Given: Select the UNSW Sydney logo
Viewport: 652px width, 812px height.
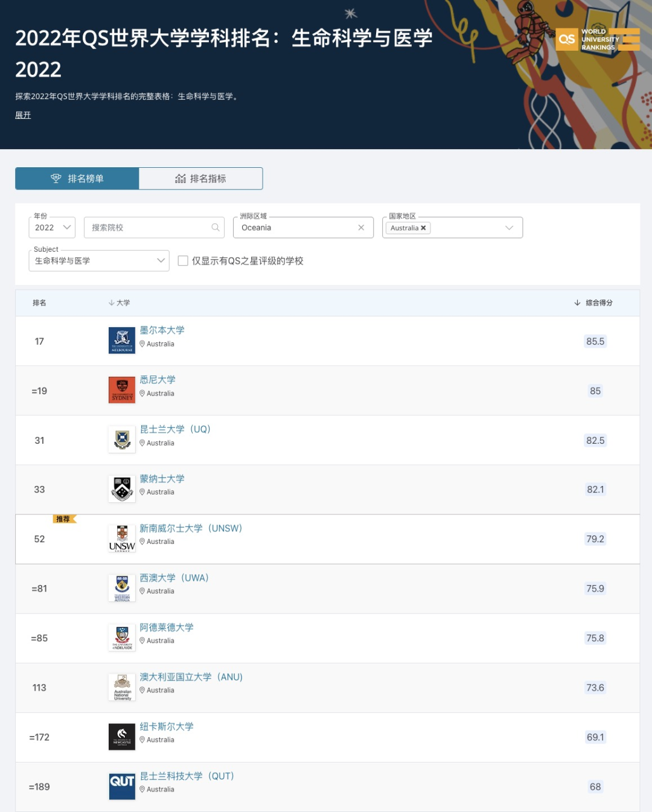Looking at the screenshot, I should (122, 539).
